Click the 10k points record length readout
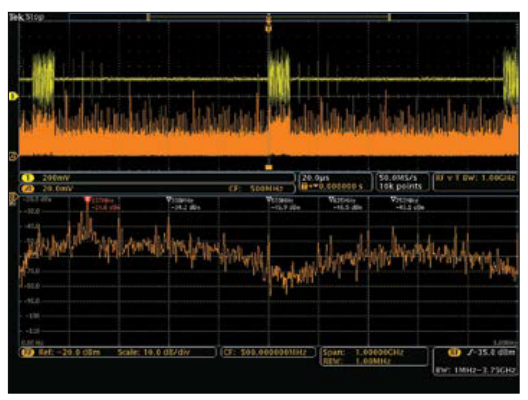 (400, 186)
